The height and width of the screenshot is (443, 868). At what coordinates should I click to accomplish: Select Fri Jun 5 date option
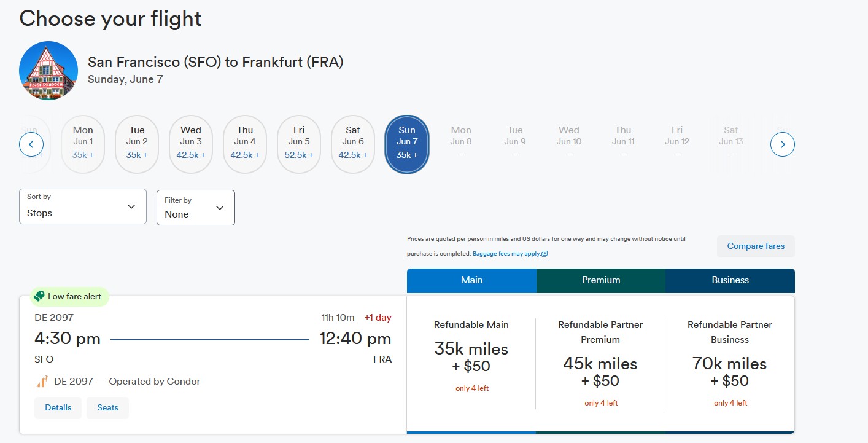[x=299, y=144]
